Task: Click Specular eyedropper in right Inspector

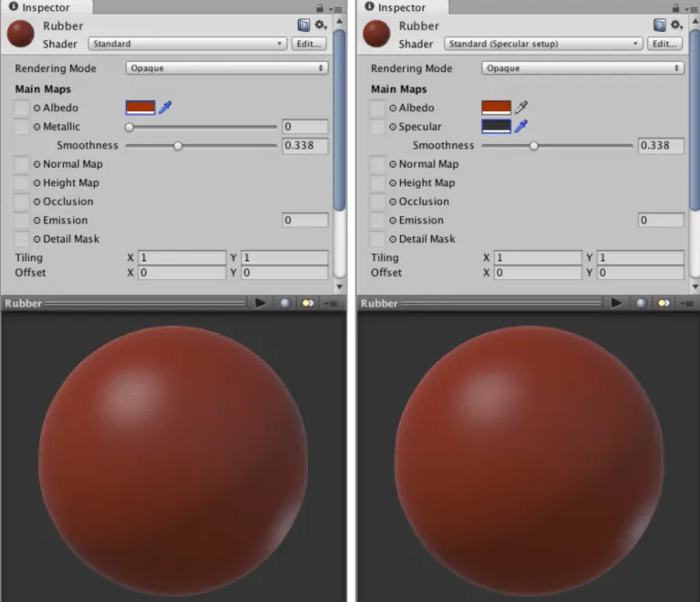Action: (521, 126)
